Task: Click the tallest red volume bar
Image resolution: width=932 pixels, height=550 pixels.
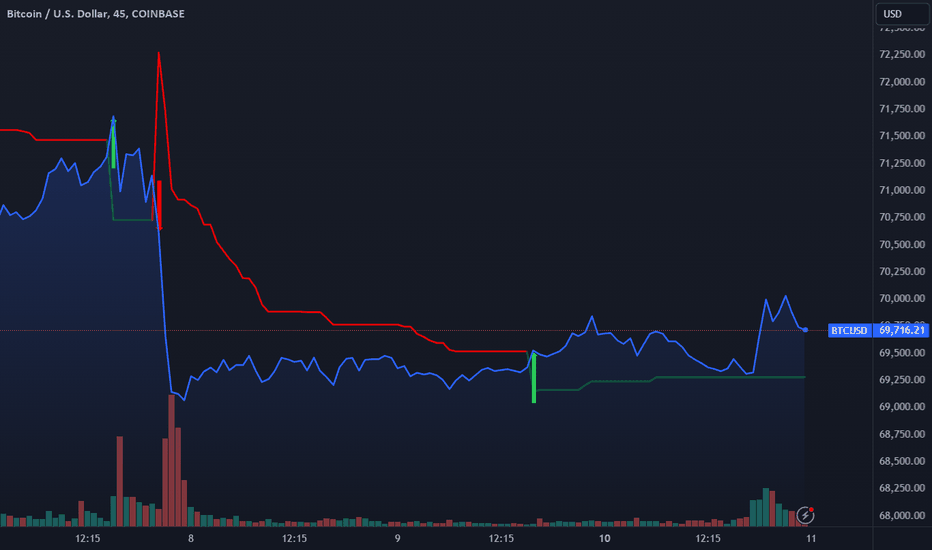Action: (x=171, y=461)
